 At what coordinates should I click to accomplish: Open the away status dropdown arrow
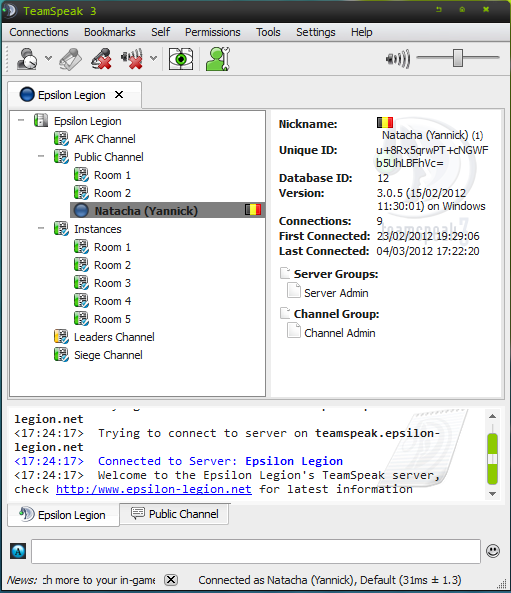[x=48, y=58]
